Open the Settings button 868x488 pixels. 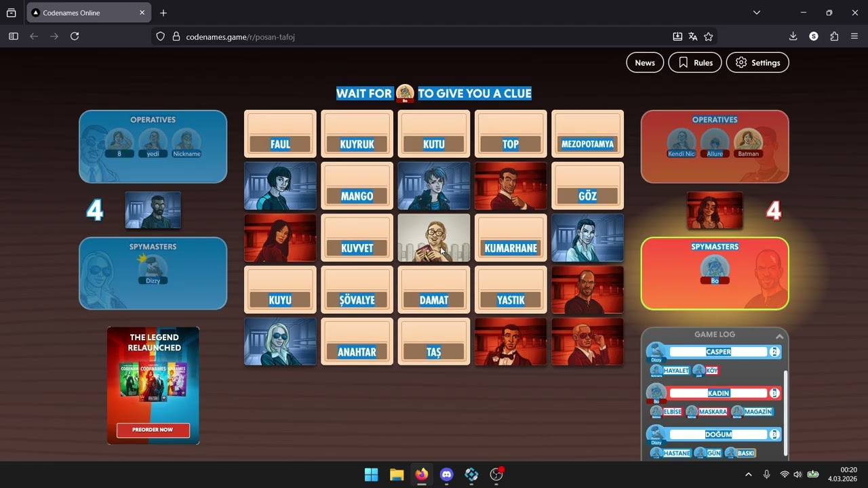[757, 62]
